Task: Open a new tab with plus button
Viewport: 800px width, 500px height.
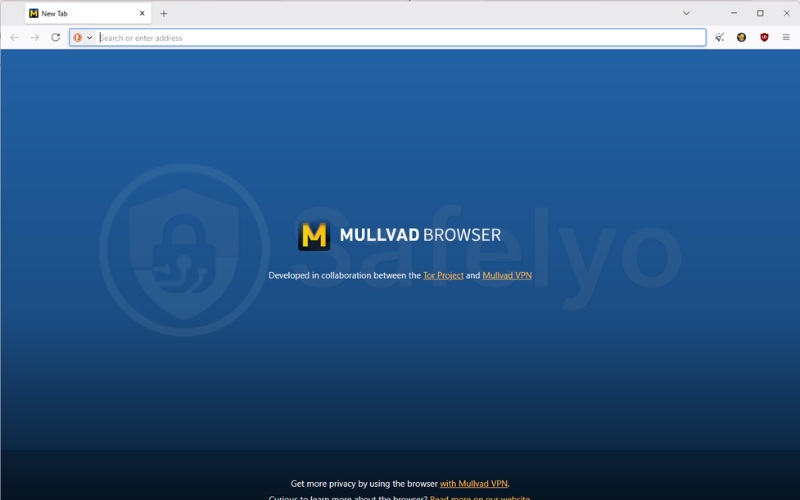Action: pyautogui.click(x=164, y=14)
